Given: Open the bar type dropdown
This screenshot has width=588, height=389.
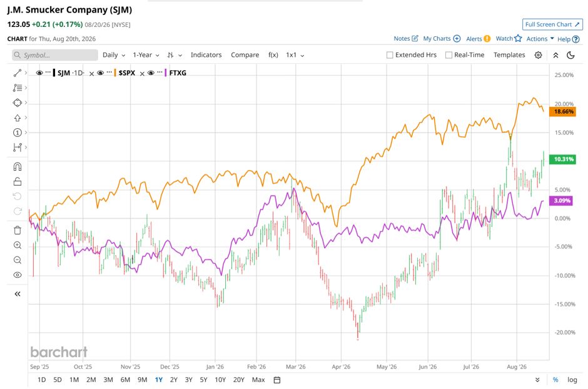Looking at the screenshot, I should pos(175,55).
